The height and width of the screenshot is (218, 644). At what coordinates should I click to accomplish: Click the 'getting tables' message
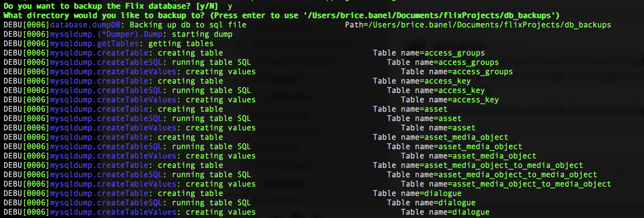[181, 43]
